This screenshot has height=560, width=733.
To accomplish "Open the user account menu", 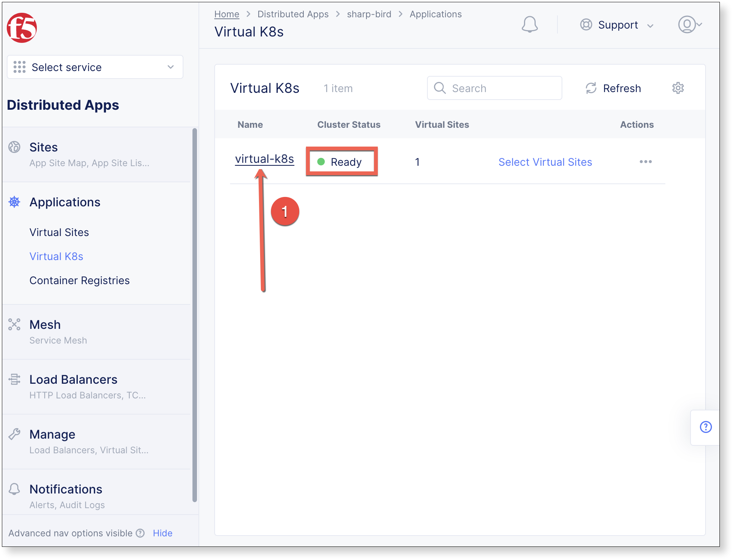I will (x=690, y=24).
